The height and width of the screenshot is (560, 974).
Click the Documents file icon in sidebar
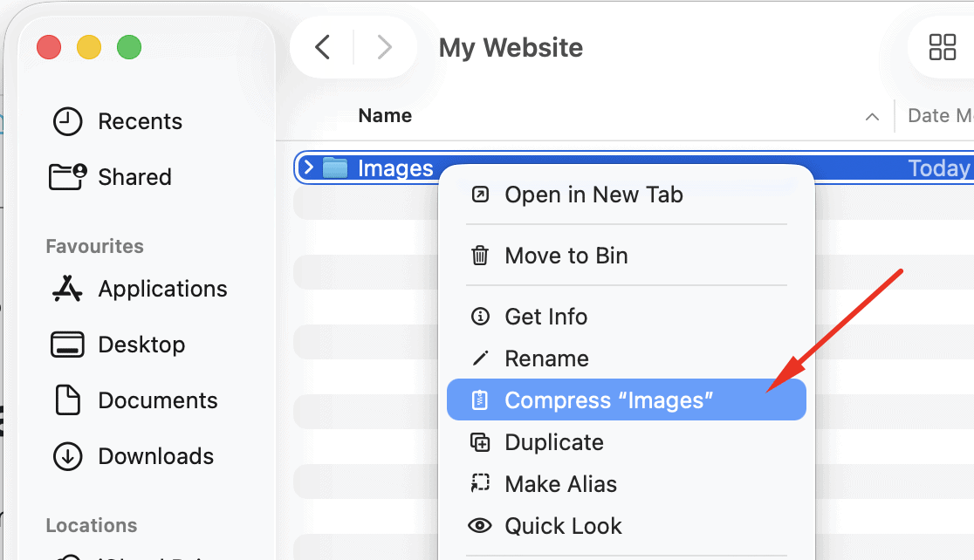click(67, 400)
